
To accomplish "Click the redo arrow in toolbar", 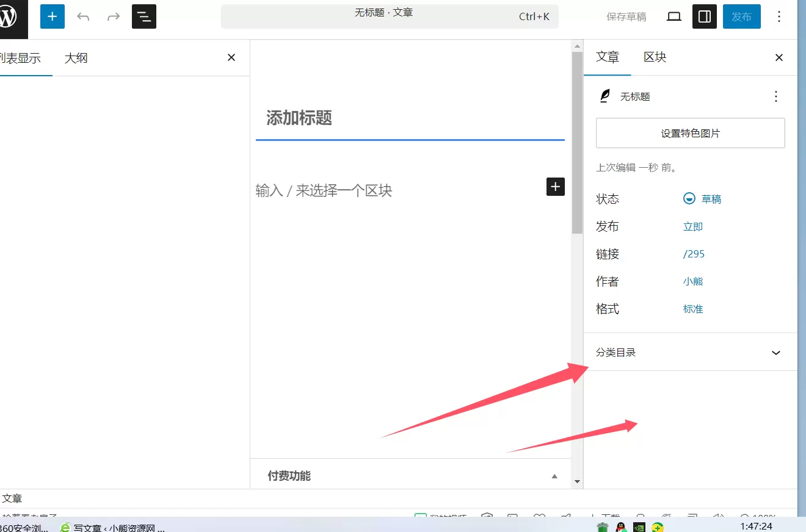I will (x=114, y=16).
